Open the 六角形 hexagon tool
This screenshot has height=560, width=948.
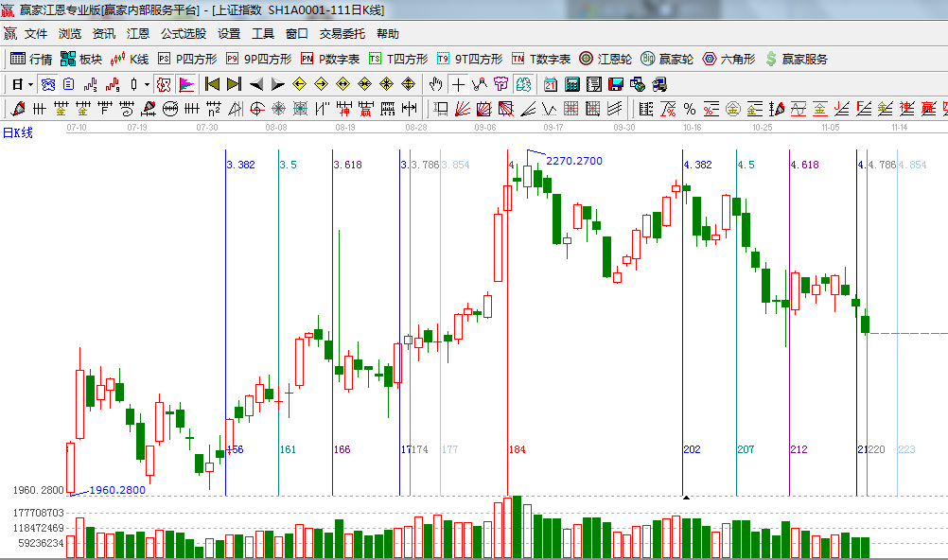(x=729, y=59)
